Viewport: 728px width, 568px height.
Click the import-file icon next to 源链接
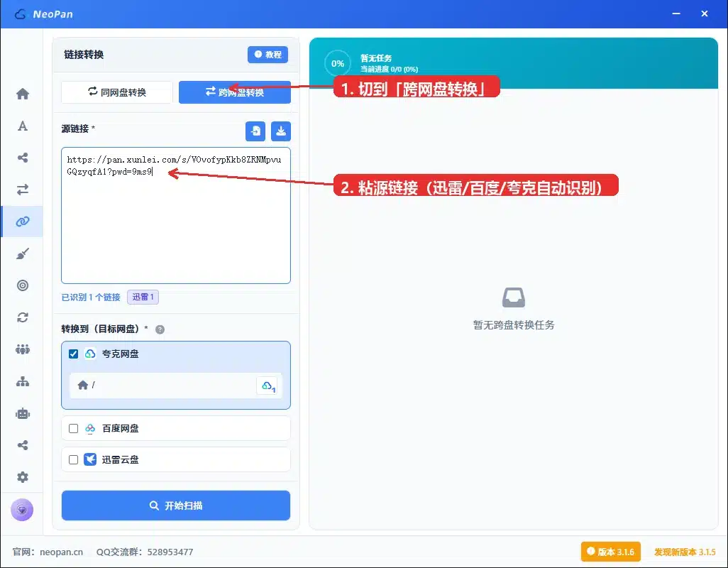[255, 131]
